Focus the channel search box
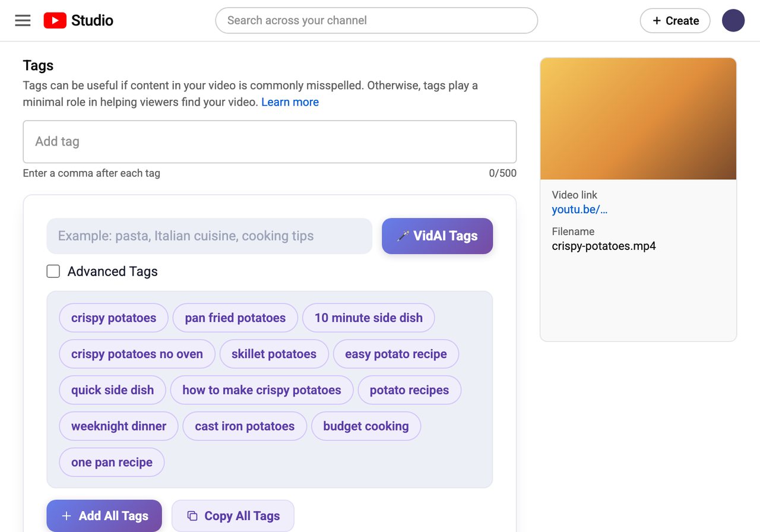760x532 pixels. click(x=376, y=20)
